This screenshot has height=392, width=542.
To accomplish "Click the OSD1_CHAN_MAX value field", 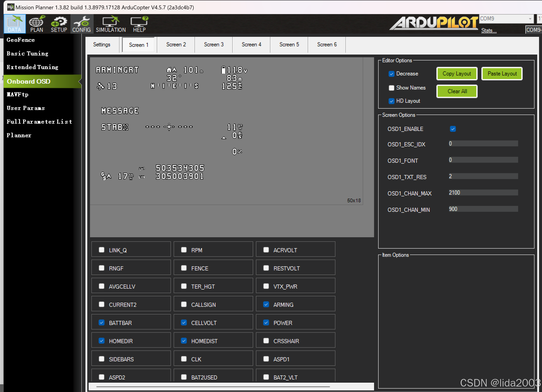I will pyautogui.click(x=483, y=192).
